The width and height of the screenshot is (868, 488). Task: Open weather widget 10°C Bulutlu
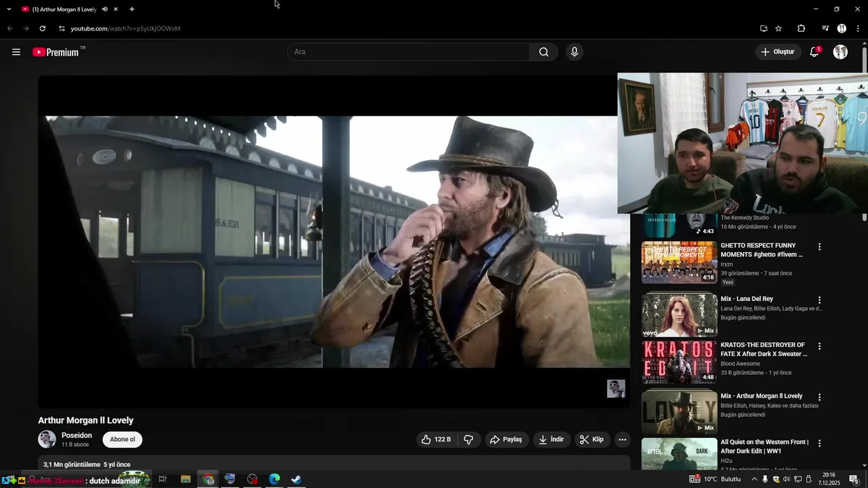(715, 479)
